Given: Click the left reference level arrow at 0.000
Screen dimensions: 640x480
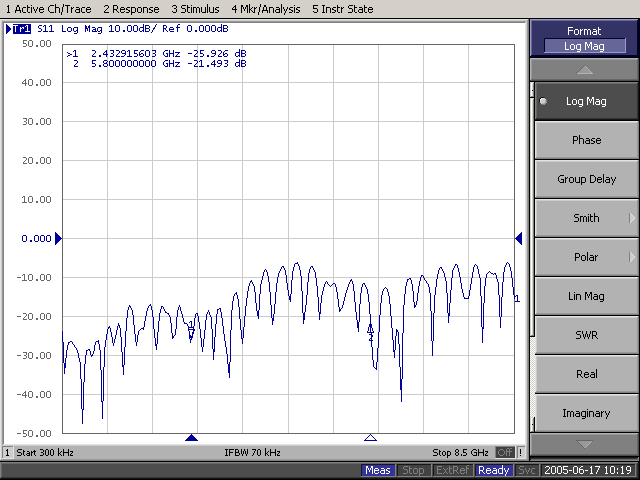Looking at the screenshot, I should (x=58, y=238).
